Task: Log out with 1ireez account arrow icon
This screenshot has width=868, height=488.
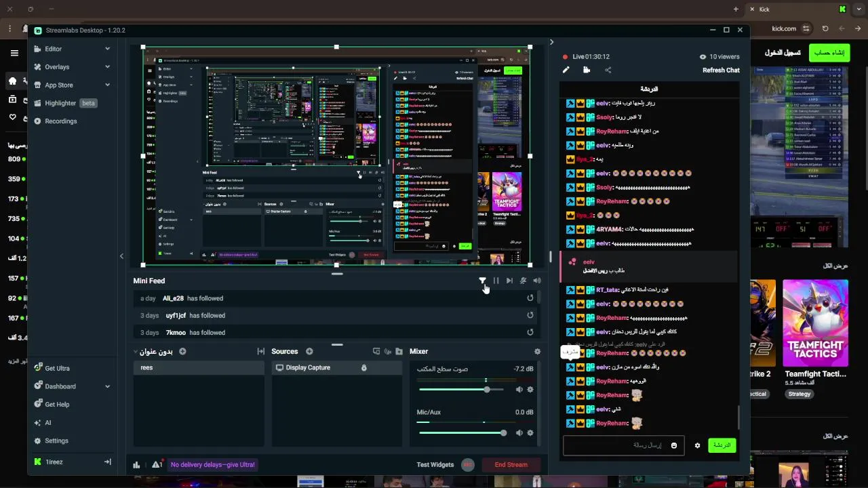Action: click(x=107, y=462)
